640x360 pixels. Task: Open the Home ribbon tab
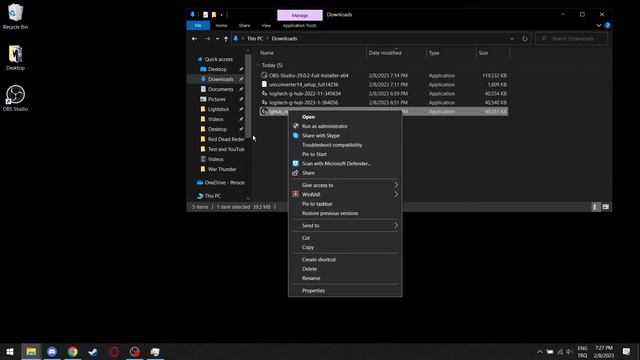coord(221,25)
